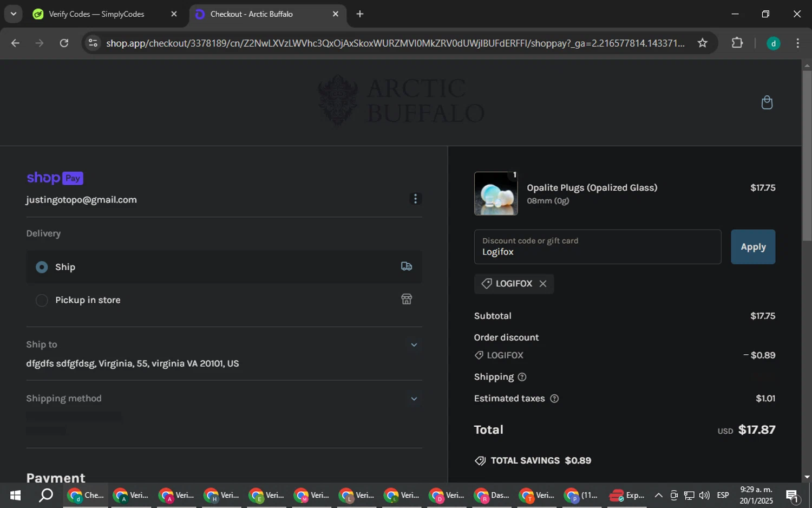Open a new browser tab

coord(360,14)
